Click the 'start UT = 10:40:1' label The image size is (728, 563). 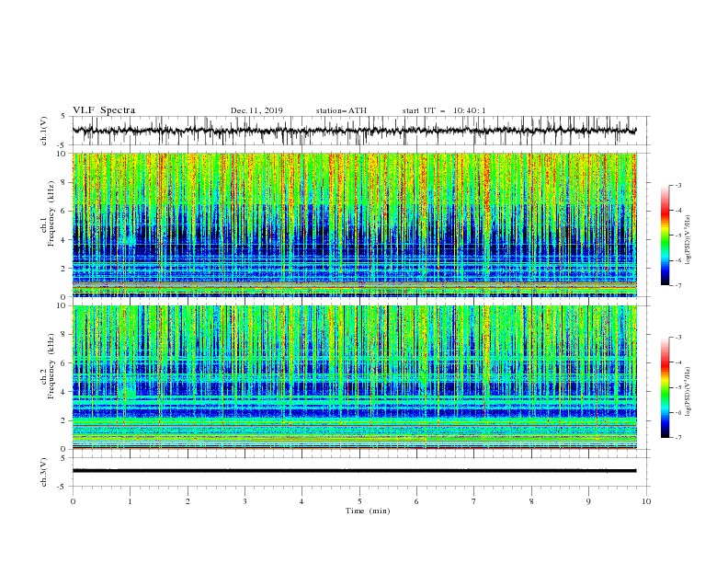tap(444, 110)
